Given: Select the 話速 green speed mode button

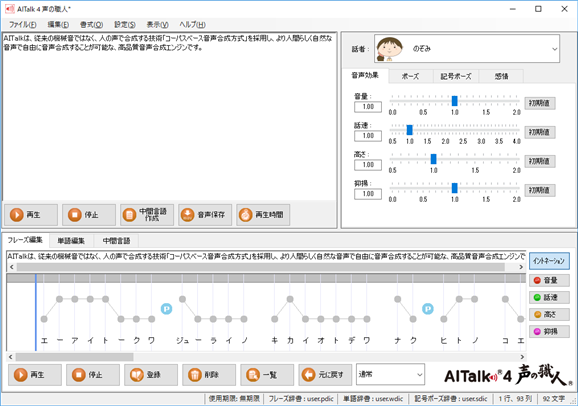Looking at the screenshot, I should [x=549, y=297].
